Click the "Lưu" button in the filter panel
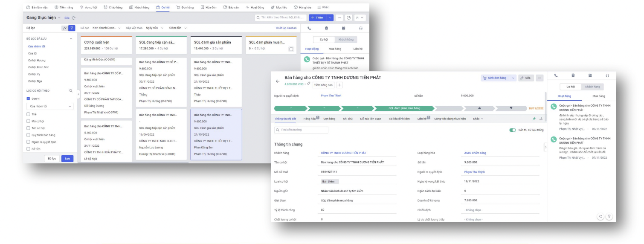 tap(67, 158)
